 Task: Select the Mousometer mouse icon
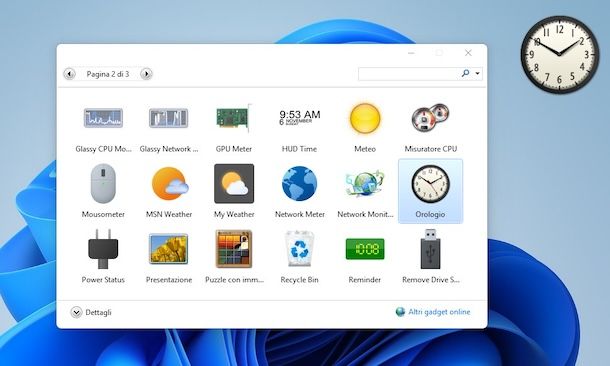[x=103, y=183]
